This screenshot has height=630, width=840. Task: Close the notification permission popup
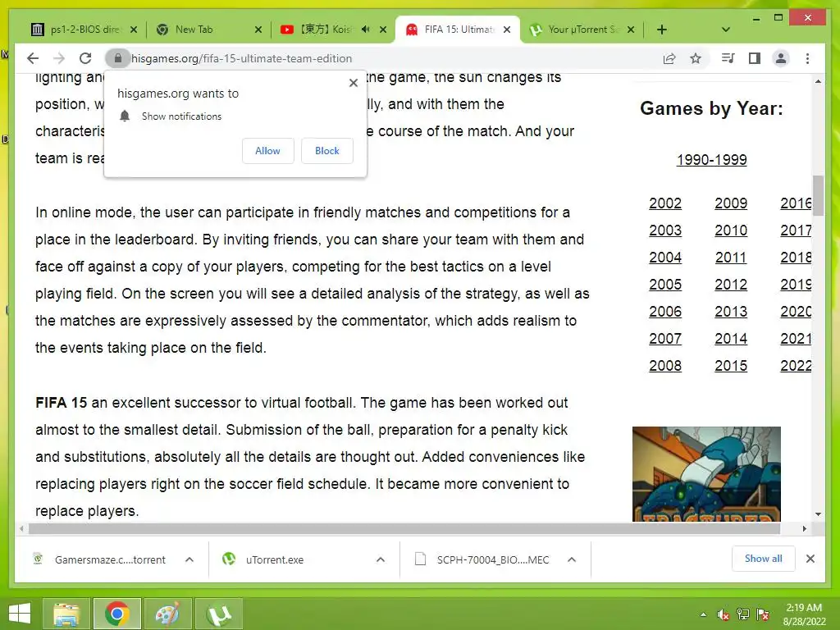pyautogui.click(x=354, y=83)
